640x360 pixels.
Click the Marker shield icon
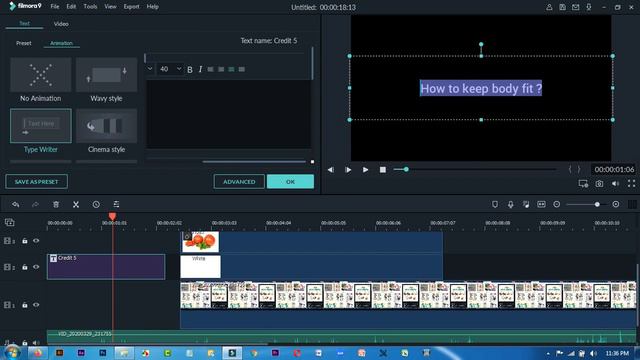[495, 204]
